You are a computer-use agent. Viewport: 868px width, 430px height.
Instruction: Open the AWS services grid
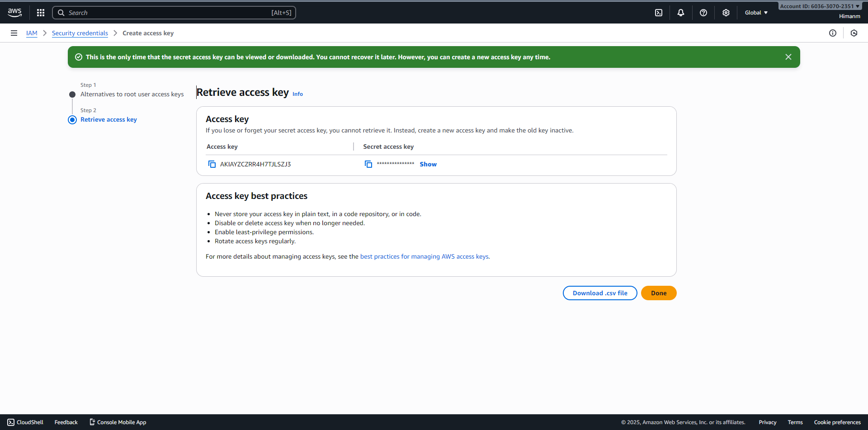click(40, 12)
